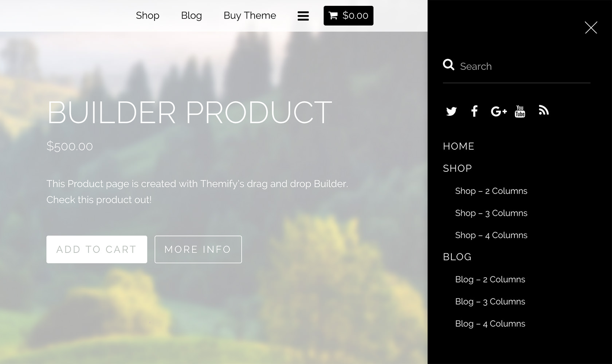Select SHOP heading in side menu
Screen dimensions: 612x364
[x=457, y=168]
